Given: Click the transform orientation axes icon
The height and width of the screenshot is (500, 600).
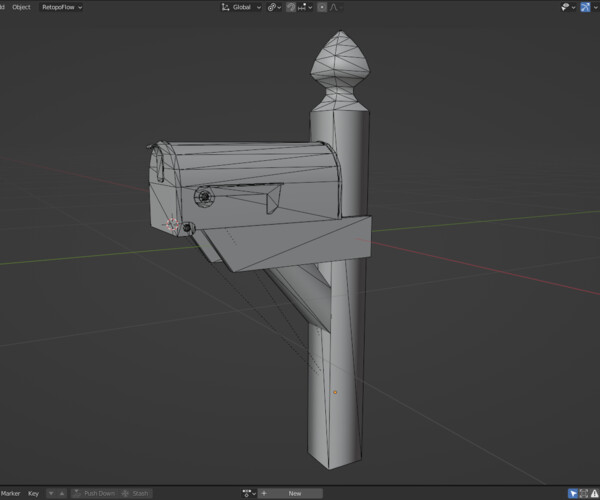Looking at the screenshot, I should pyautogui.click(x=225, y=7).
